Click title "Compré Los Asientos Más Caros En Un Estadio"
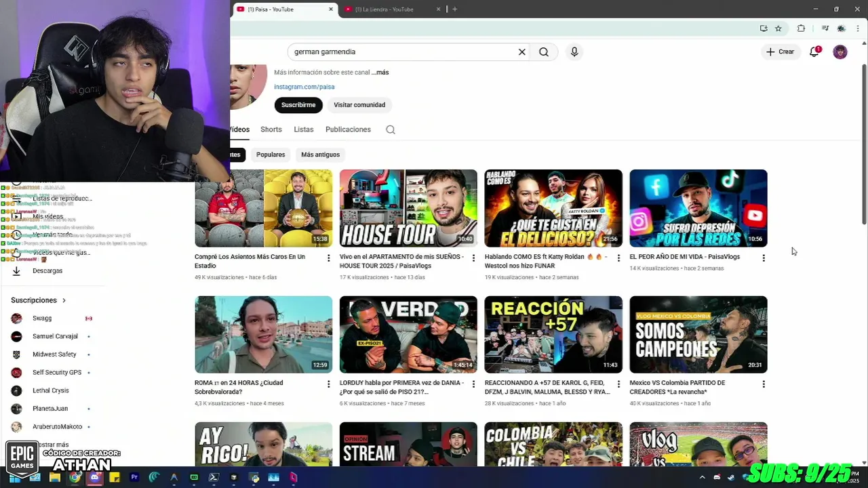The height and width of the screenshot is (488, 868). 250,261
